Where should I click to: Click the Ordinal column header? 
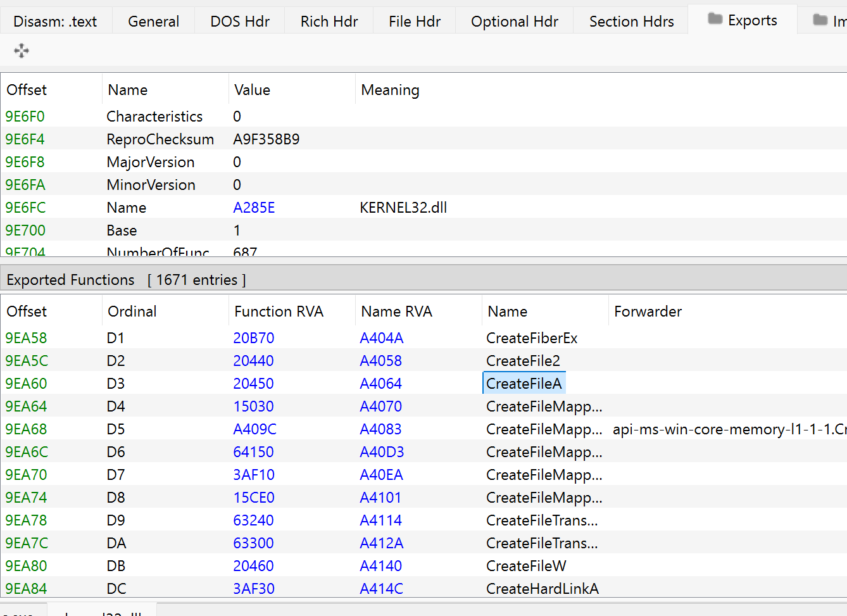(132, 311)
